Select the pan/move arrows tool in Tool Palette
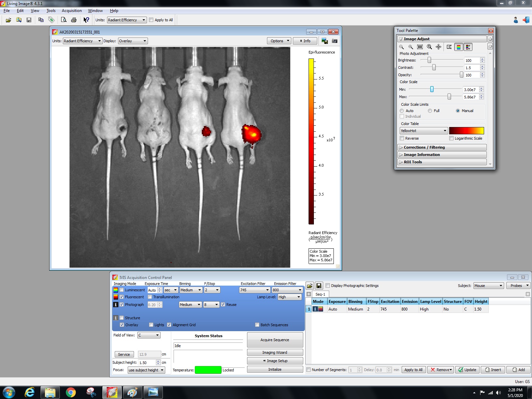 (439, 47)
